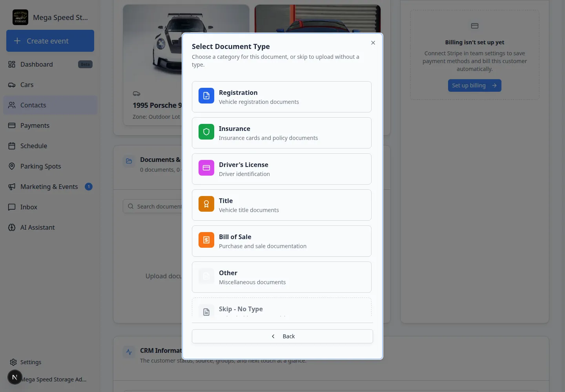Open the Schedule page

[x=50, y=146]
